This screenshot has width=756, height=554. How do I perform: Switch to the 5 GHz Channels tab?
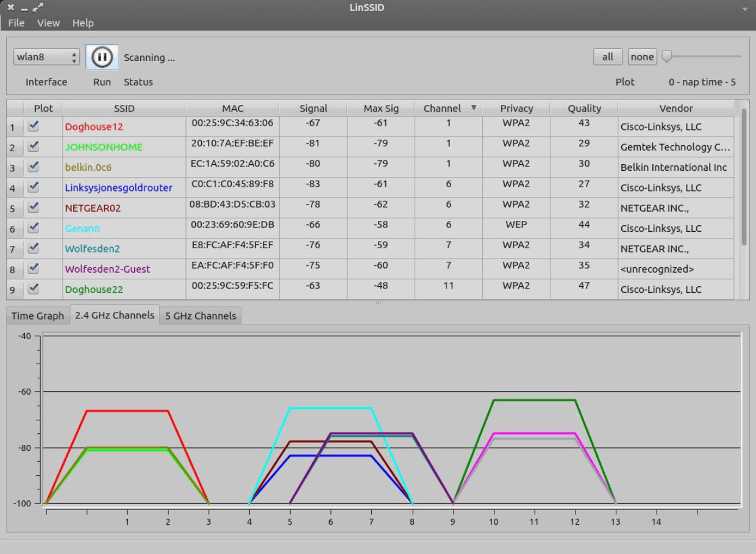coord(201,315)
